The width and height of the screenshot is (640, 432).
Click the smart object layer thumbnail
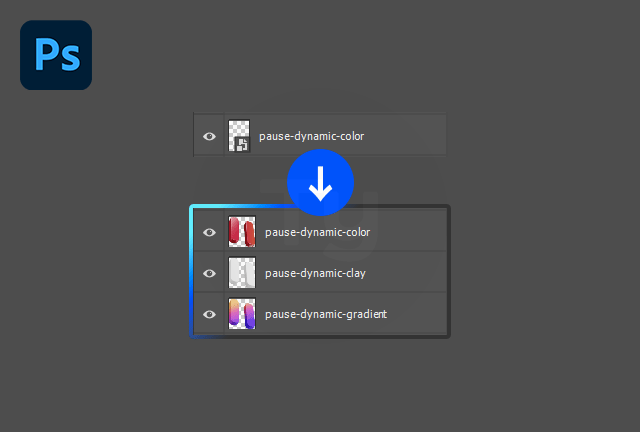239,136
